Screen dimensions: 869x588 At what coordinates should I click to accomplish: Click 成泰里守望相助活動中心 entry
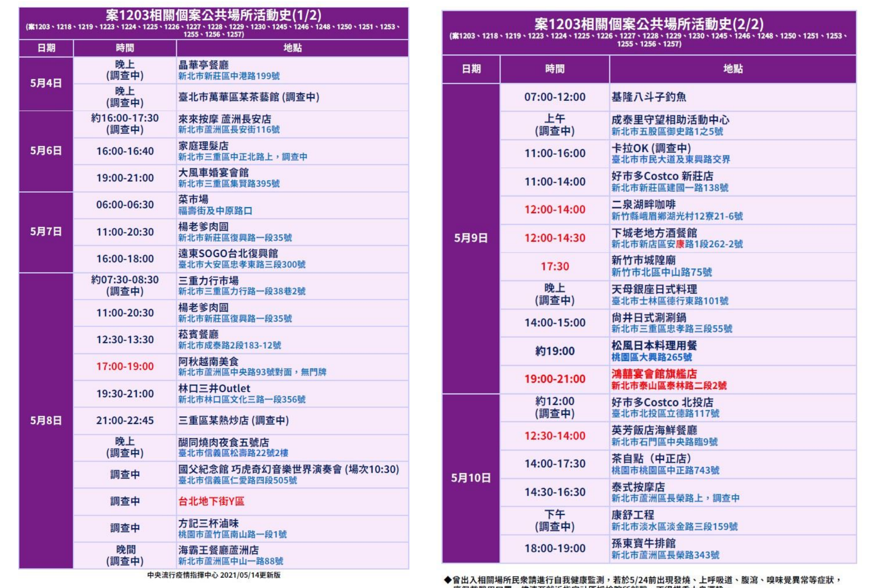point(670,120)
